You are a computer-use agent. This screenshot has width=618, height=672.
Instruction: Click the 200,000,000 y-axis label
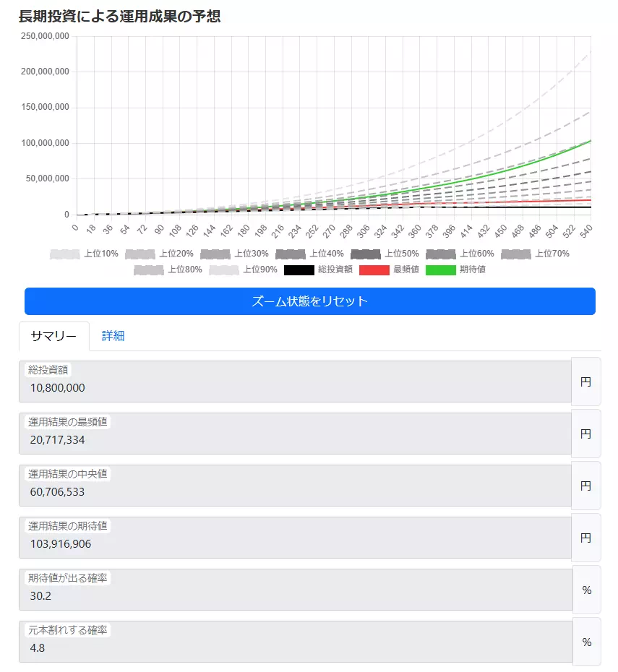tap(45, 72)
